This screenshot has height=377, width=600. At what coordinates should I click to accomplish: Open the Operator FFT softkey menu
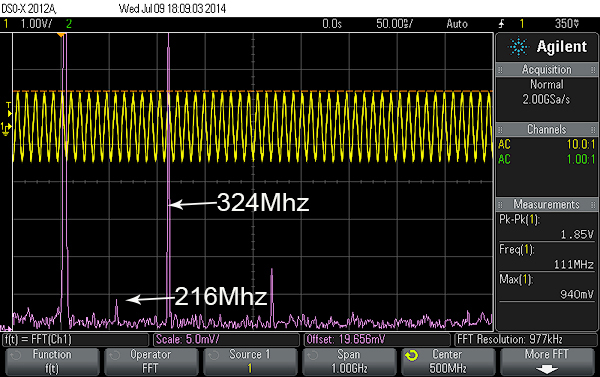click(151, 362)
